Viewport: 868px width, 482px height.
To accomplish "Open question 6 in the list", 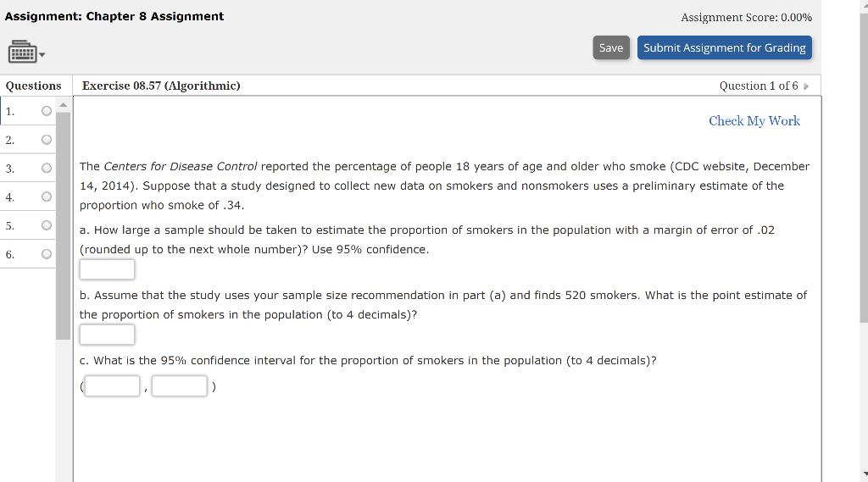I will [x=28, y=255].
